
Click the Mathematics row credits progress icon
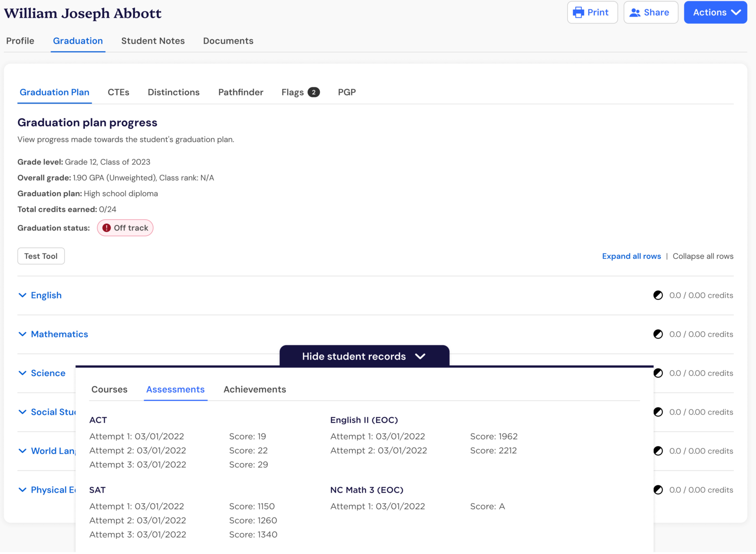tap(658, 334)
